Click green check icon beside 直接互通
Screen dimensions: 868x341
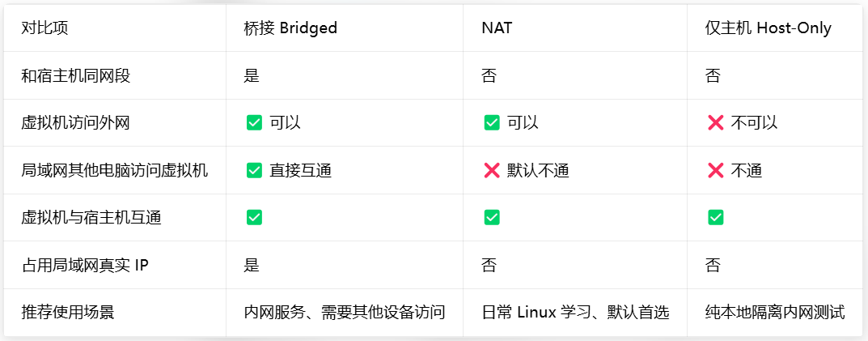point(254,170)
